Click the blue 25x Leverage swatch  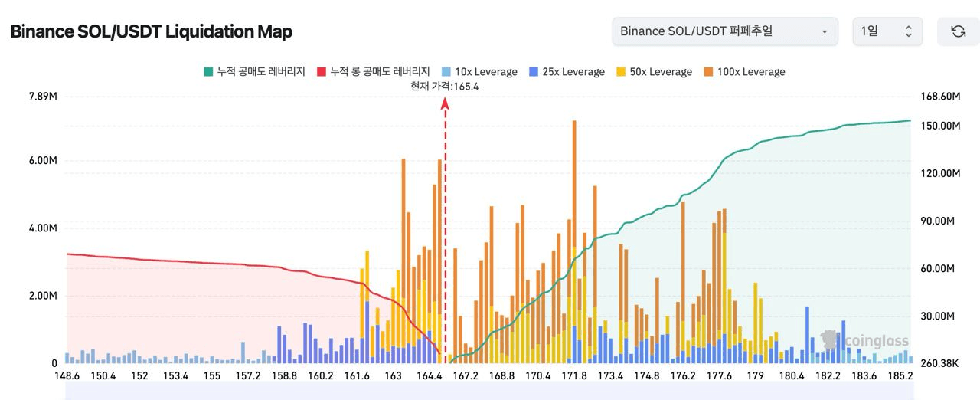534,71
